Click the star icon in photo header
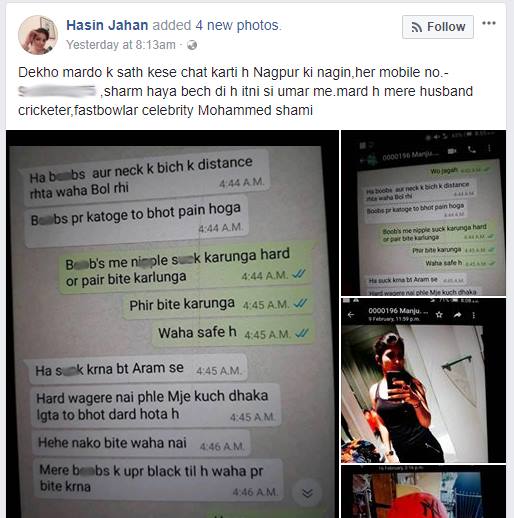Viewport: 514px width, 518px height. tap(439, 314)
